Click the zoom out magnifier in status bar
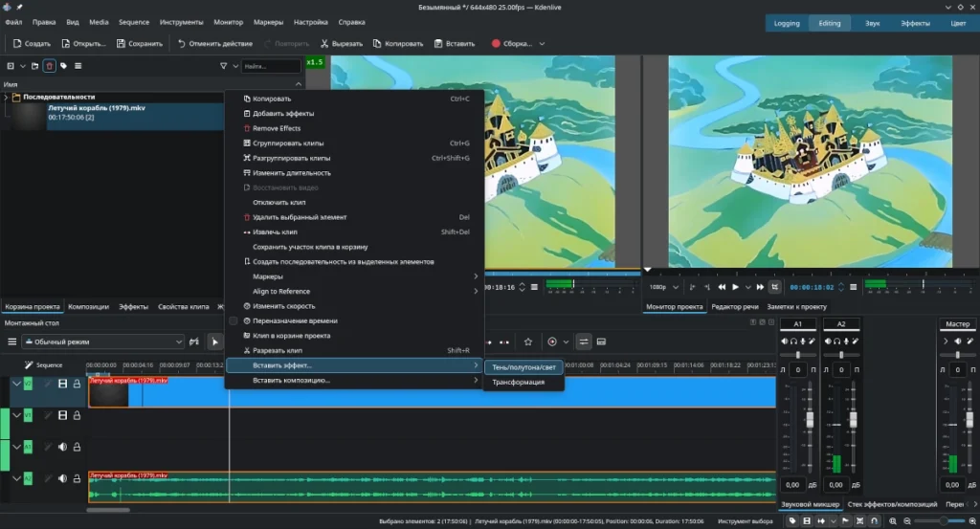980x529 pixels. (907, 521)
